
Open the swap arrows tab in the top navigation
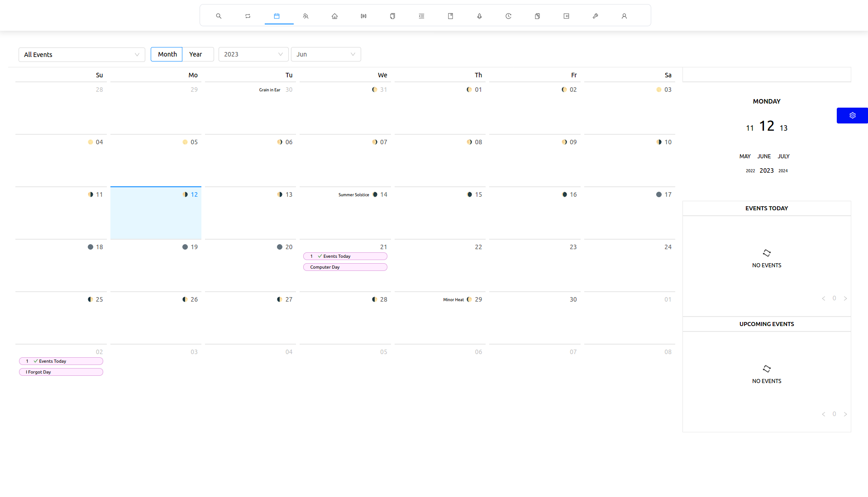click(x=248, y=16)
